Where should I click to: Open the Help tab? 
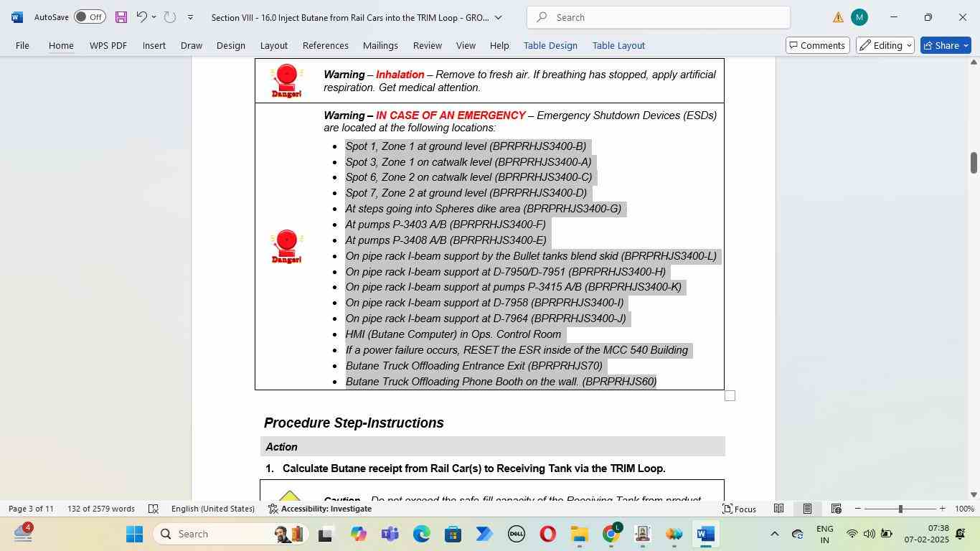coord(499,45)
